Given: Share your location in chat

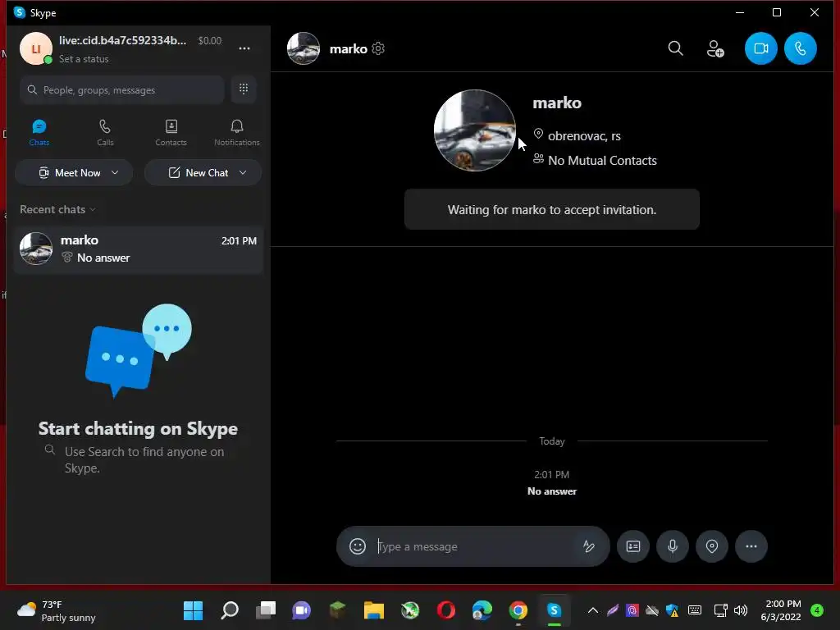Looking at the screenshot, I should 712,546.
